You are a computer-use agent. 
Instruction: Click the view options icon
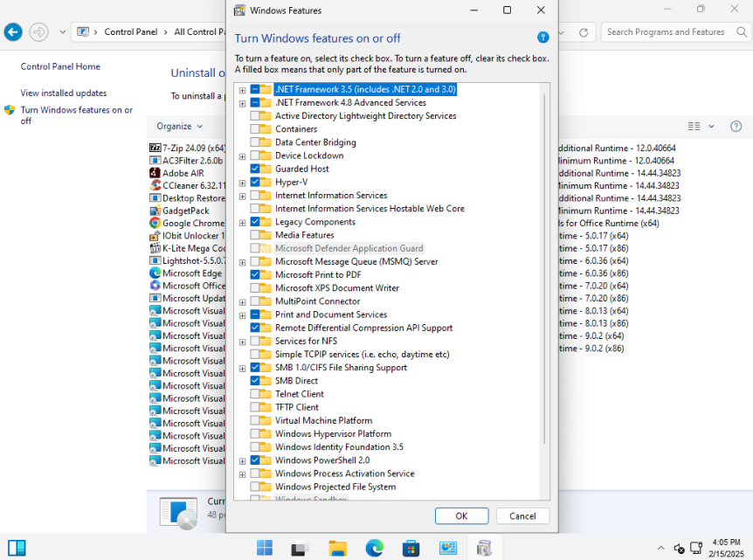(x=694, y=127)
